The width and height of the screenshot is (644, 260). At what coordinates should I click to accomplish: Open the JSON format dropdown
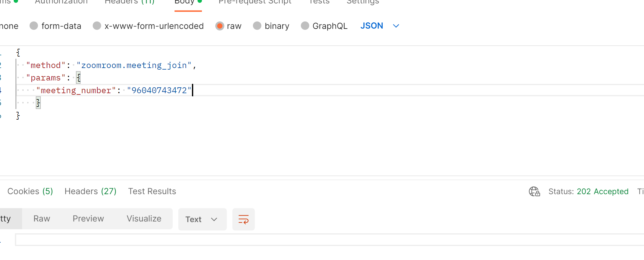click(380, 26)
